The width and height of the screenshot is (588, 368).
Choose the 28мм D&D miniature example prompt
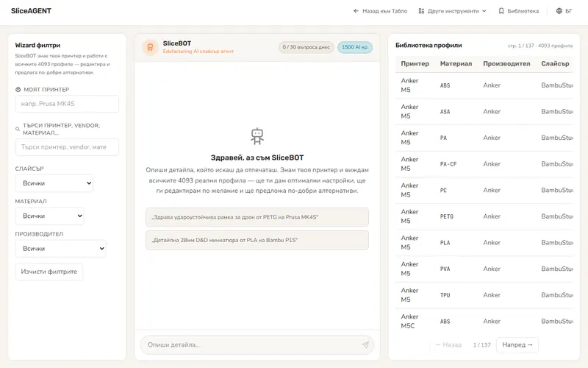tap(257, 240)
